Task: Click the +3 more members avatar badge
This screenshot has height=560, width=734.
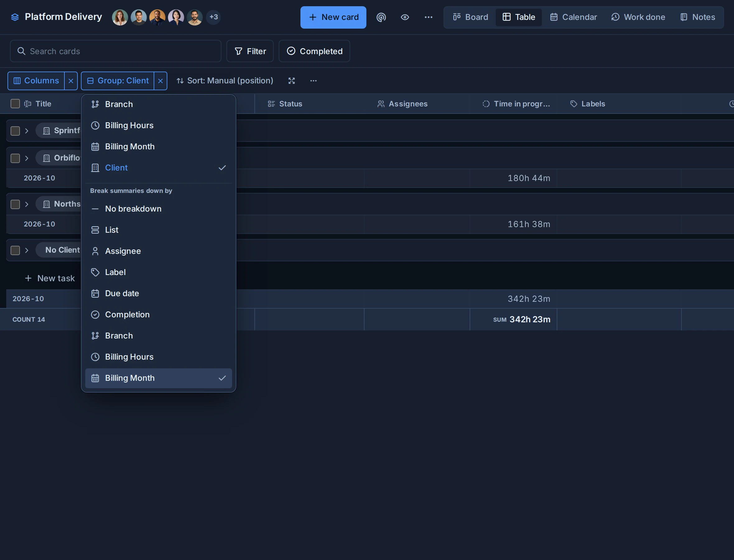Action: [214, 17]
